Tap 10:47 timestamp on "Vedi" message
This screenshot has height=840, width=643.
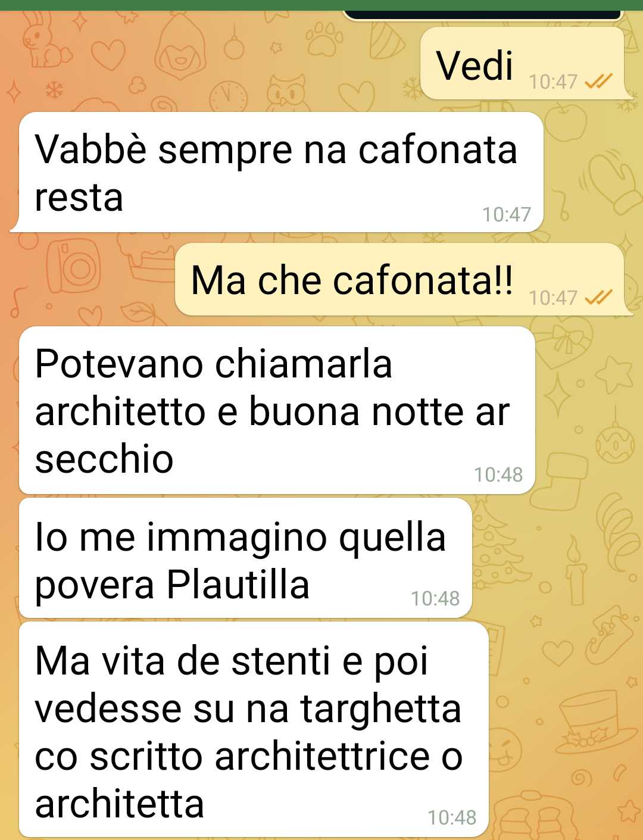[x=553, y=82]
